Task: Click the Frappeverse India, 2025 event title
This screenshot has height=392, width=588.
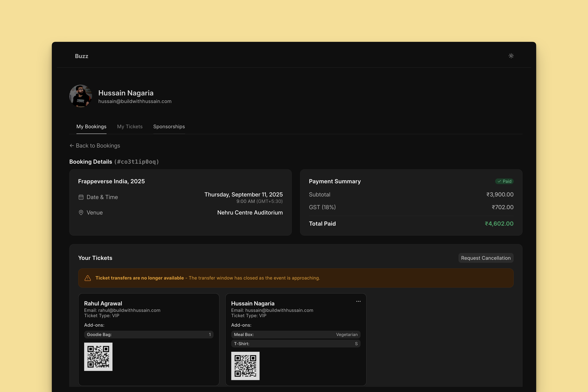Action: pos(112,181)
